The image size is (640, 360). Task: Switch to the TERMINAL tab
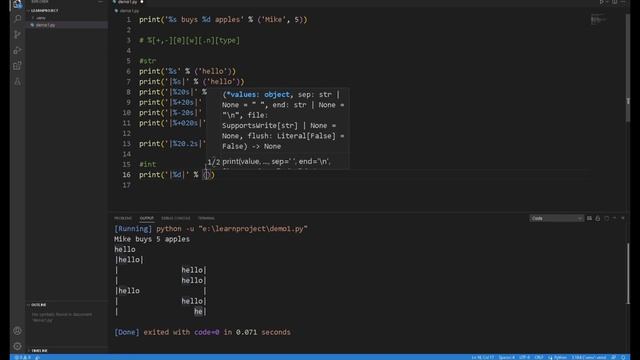(206, 218)
